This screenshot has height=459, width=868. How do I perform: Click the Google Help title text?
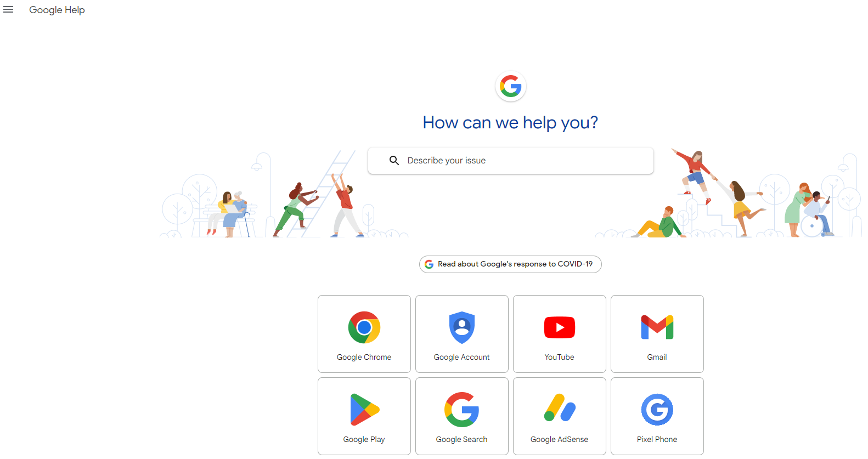coord(57,10)
